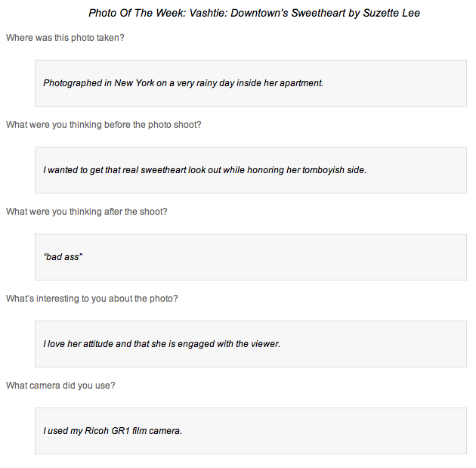Click "rainy day" in the first answer
This screenshot has width=476, height=468.
point(215,83)
